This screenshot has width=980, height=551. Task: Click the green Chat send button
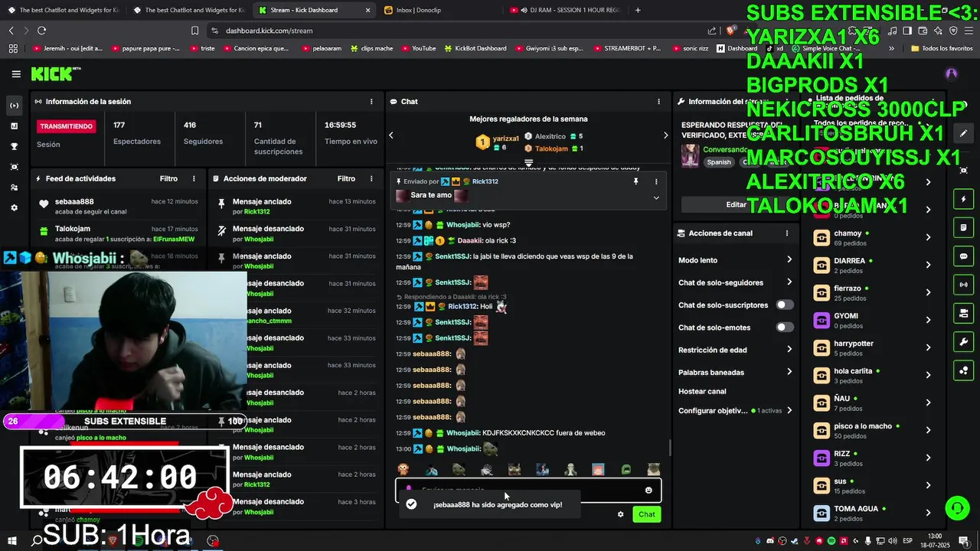point(647,514)
